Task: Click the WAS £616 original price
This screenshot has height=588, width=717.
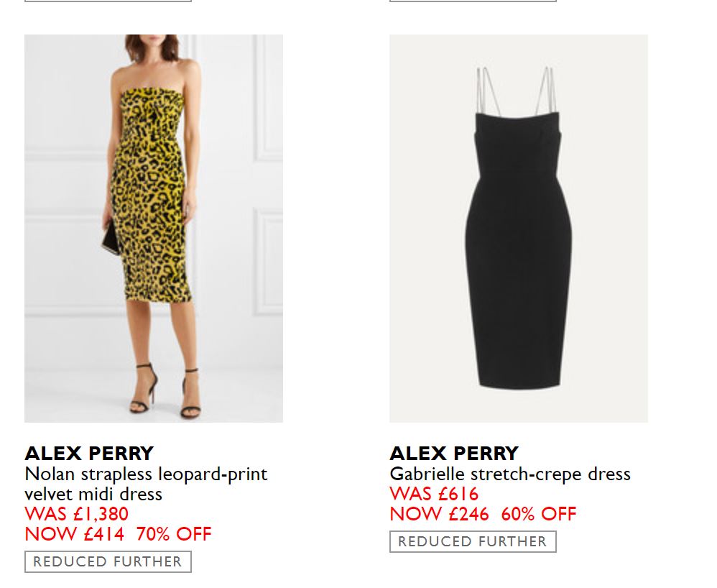Action: click(x=434, y=494)
